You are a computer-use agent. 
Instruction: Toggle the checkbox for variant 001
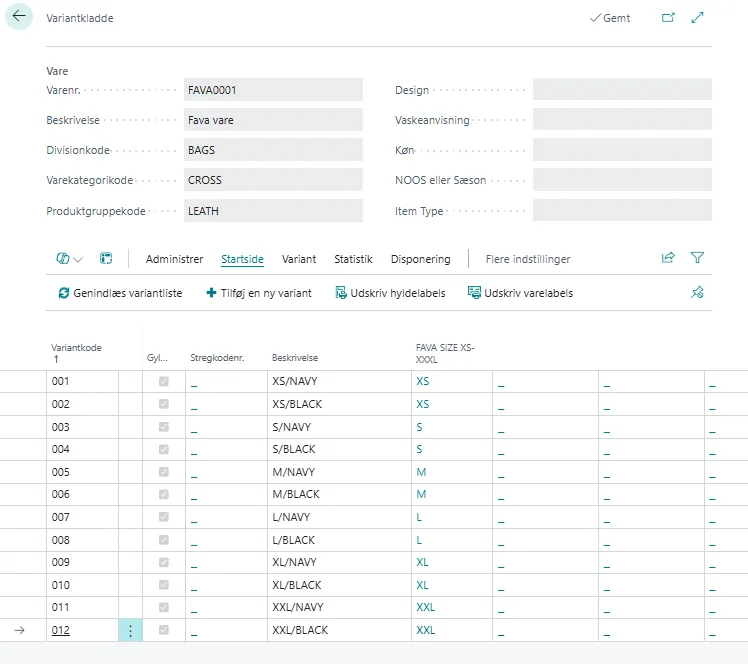(164, 382)
